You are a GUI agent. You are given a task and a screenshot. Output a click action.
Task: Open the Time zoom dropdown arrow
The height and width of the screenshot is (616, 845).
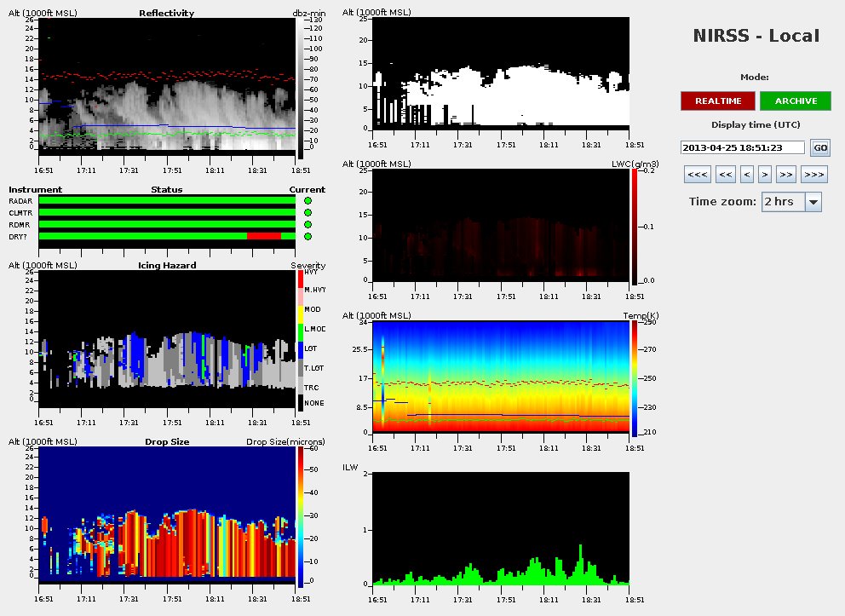pyautogui.click(x=813, y=202)
